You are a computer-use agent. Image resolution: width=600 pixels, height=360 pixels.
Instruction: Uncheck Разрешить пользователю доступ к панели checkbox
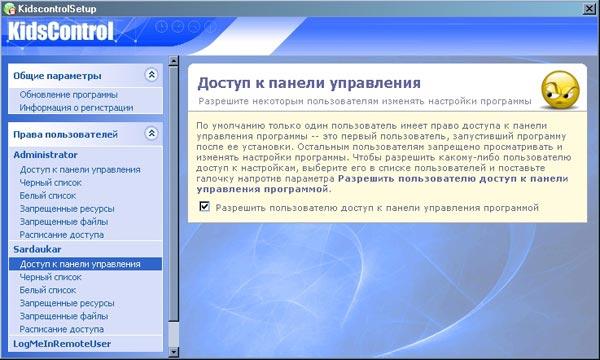click(x=204, y=207)
